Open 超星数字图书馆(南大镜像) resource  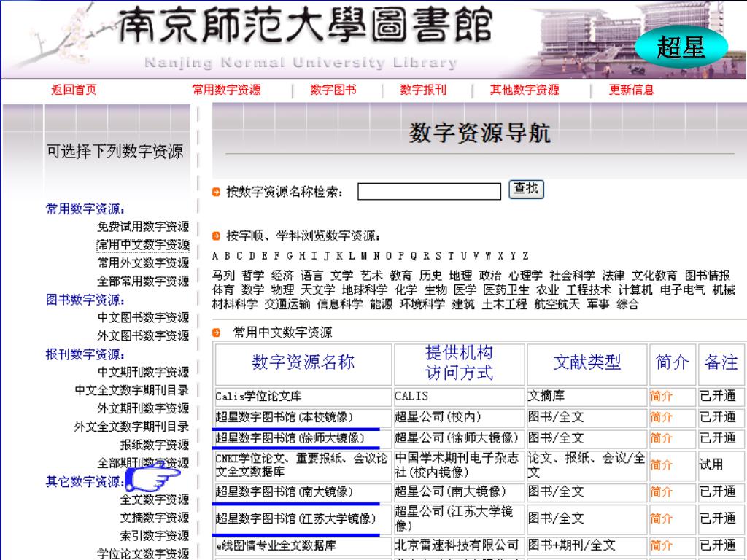tap(285, 491)
